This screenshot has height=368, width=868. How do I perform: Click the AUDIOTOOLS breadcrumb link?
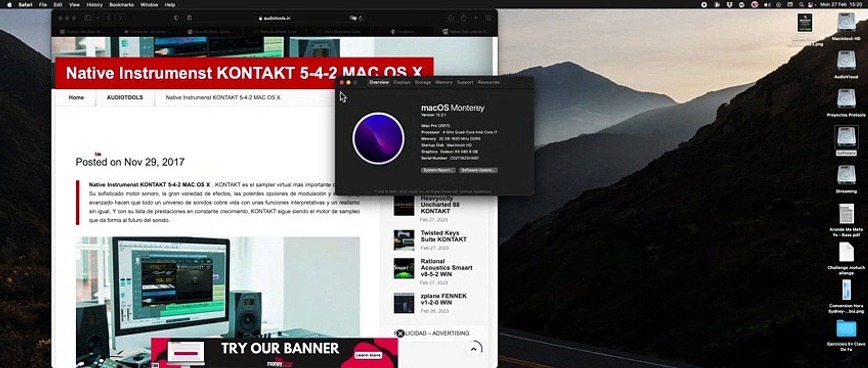point(125,98)
